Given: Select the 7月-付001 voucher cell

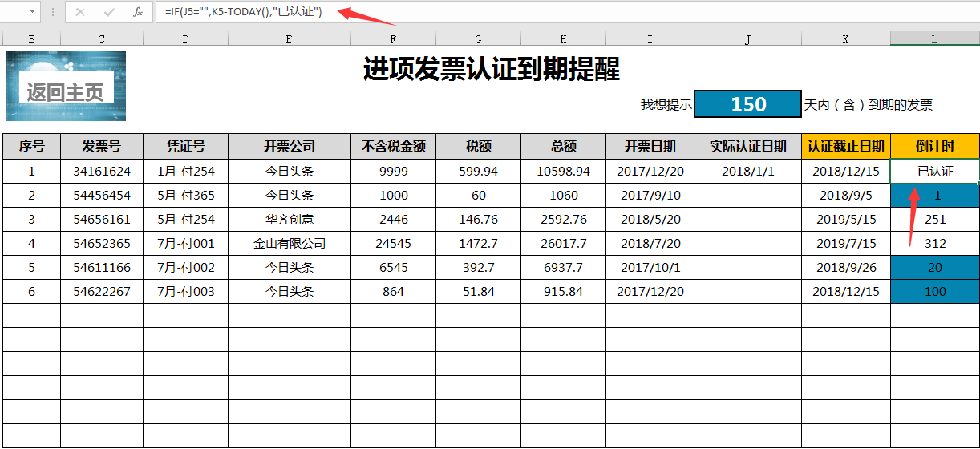Looking at the screenshot, I should tap(186, 243).
